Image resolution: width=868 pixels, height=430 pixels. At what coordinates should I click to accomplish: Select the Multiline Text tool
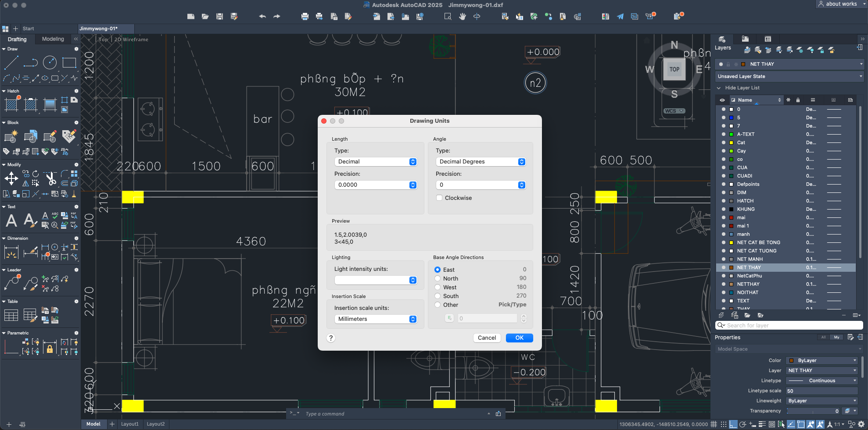pyautogui.click(x=11, y=220)
